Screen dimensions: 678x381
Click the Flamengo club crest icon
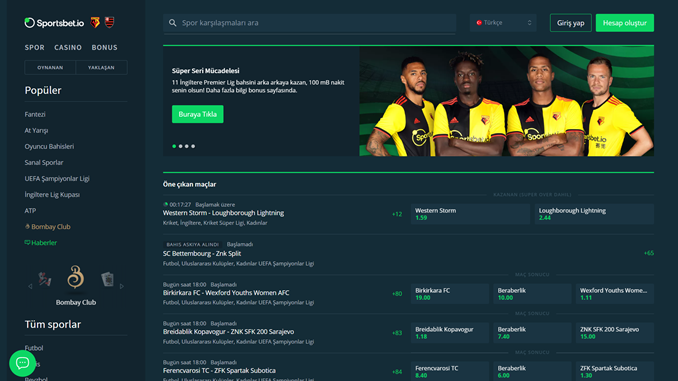(x=109, y=22)
